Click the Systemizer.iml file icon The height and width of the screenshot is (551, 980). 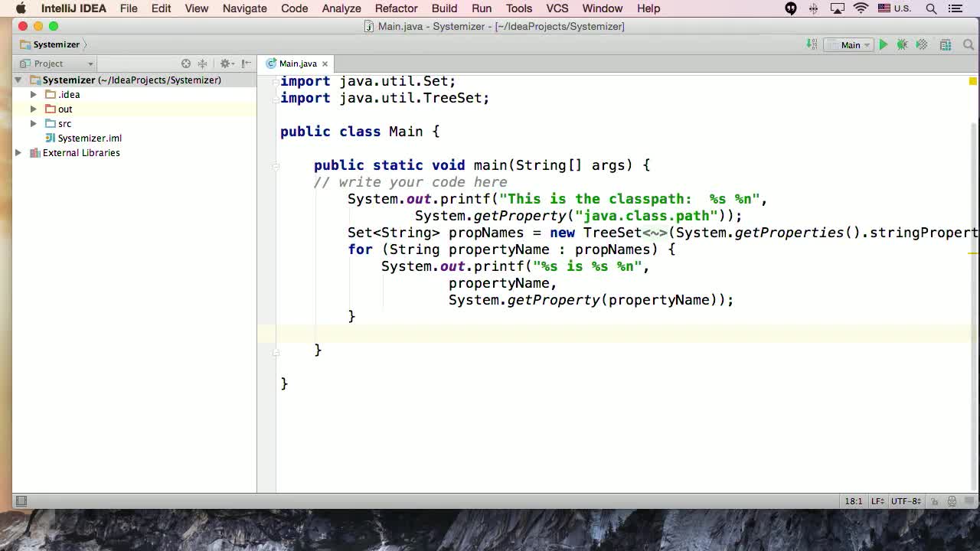tap(51, 138)
